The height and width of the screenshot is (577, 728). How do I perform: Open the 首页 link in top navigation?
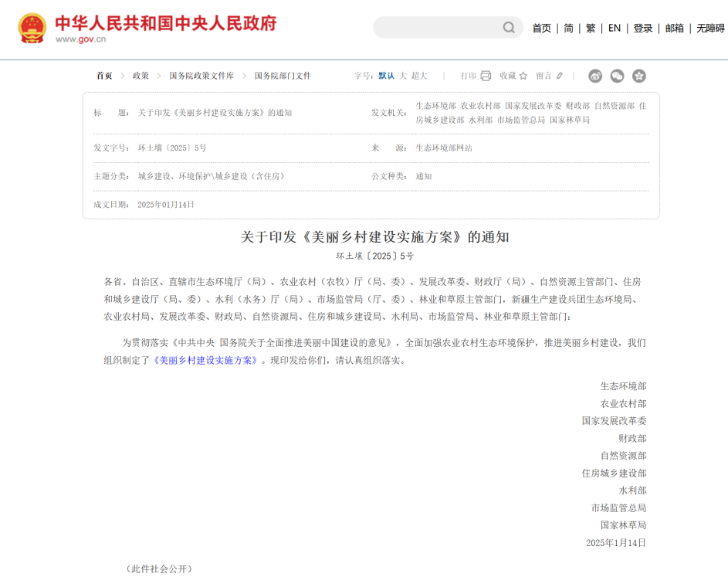pyautogui.click(x=541, y=29)
